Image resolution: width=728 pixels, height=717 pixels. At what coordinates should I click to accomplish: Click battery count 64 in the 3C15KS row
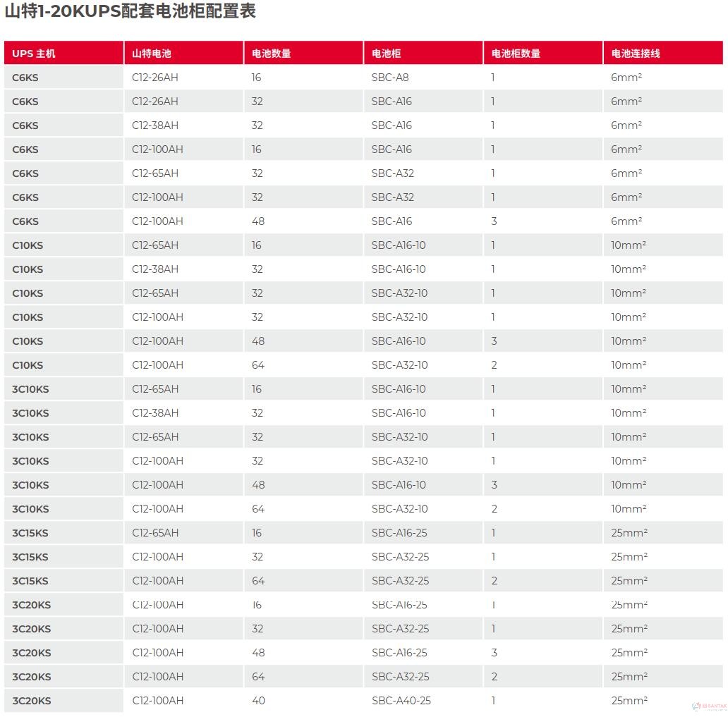[x=257, y=581]
